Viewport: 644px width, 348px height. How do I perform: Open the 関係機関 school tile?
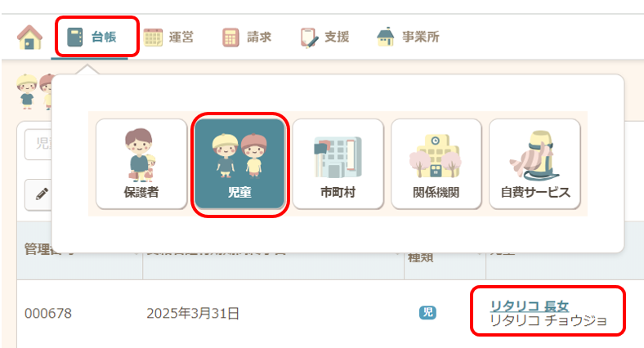tap(436, 164)
